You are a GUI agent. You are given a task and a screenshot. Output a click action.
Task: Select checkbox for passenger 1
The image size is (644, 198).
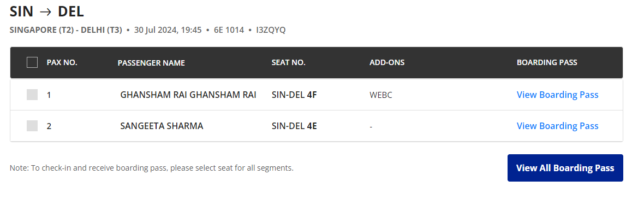pos(32,95)
